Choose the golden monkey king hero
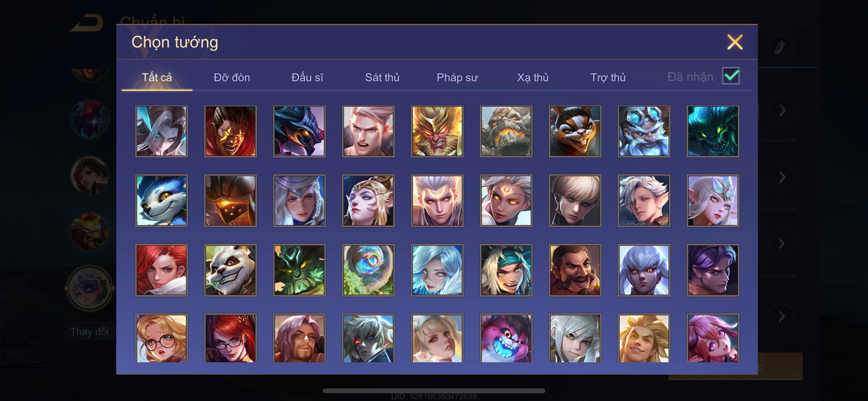868x401 pixels. [x=437, y=131]
